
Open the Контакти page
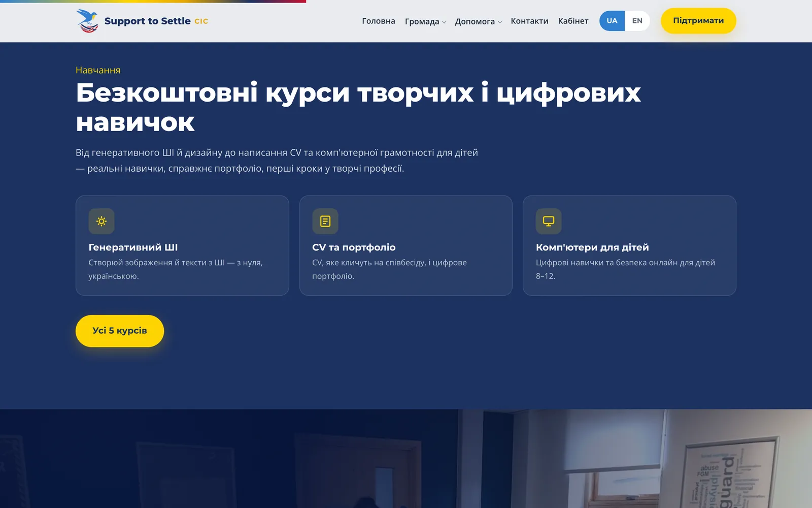[x=529, y=21]
